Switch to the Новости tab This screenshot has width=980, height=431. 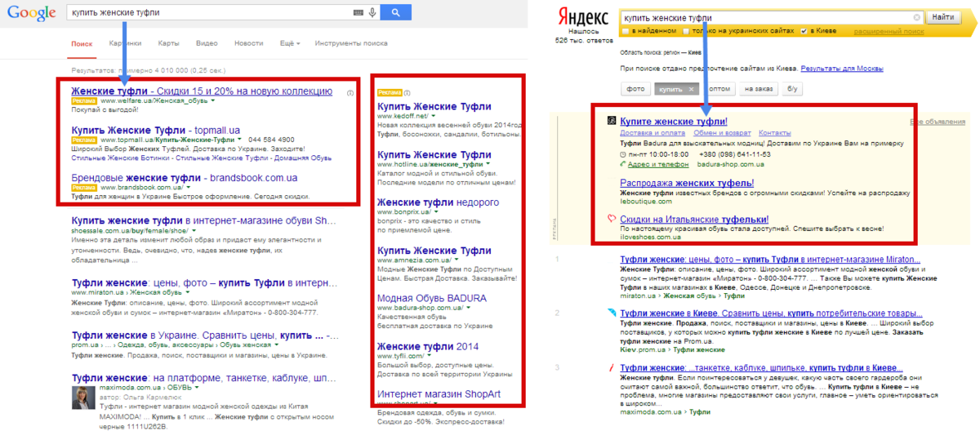(248, 42)
